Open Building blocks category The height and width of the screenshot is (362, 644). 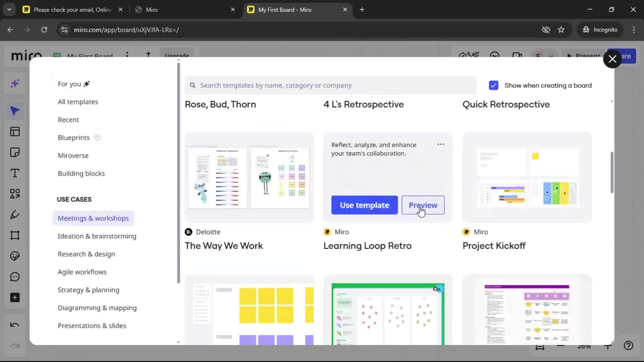point(81,174)
